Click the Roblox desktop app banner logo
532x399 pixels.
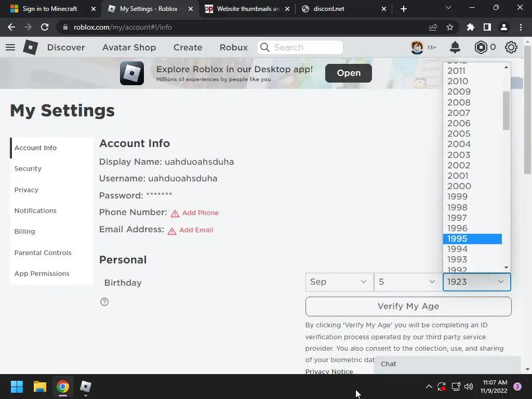pos(132,73)
